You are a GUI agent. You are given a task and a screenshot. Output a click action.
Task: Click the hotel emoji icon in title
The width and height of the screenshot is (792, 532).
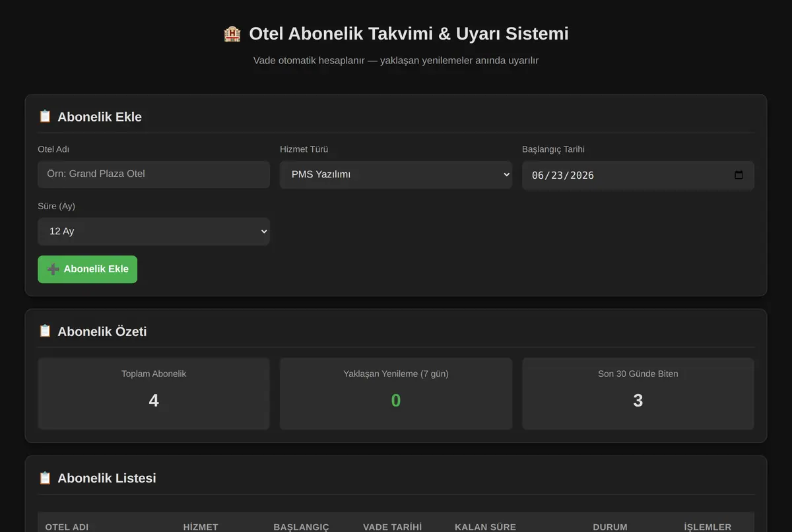(x=232, y=34)
